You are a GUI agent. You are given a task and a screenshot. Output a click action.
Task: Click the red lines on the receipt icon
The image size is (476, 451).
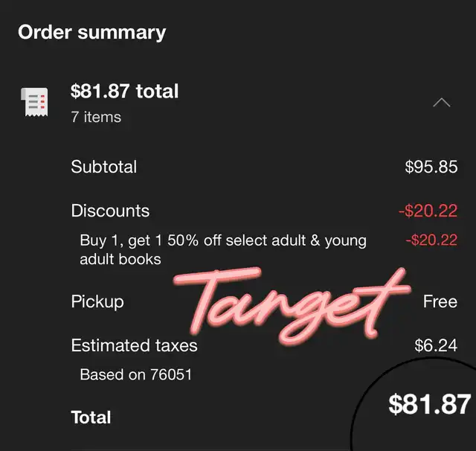coord(42,102)
